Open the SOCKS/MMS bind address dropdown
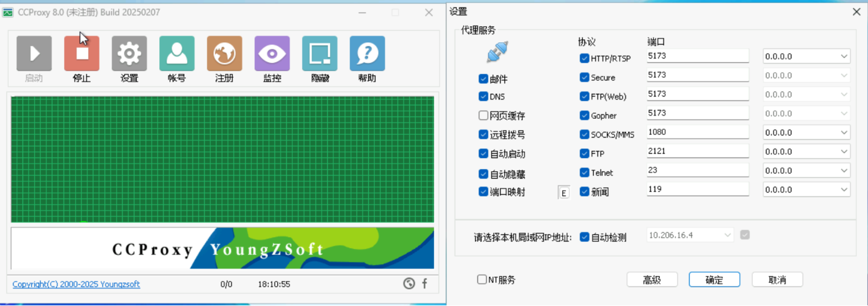Image resolution: width=868 pixels, height=306 pixels. click(x=806, y=132)
